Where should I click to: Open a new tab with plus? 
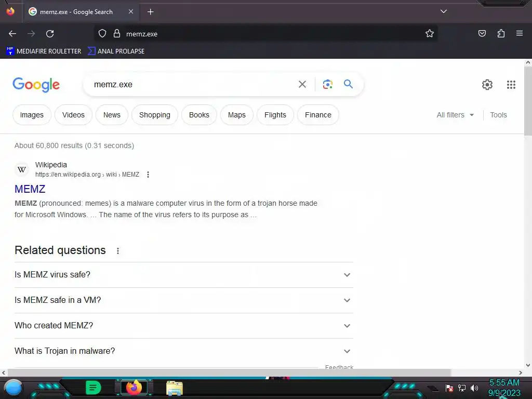[x=150, y=12]
